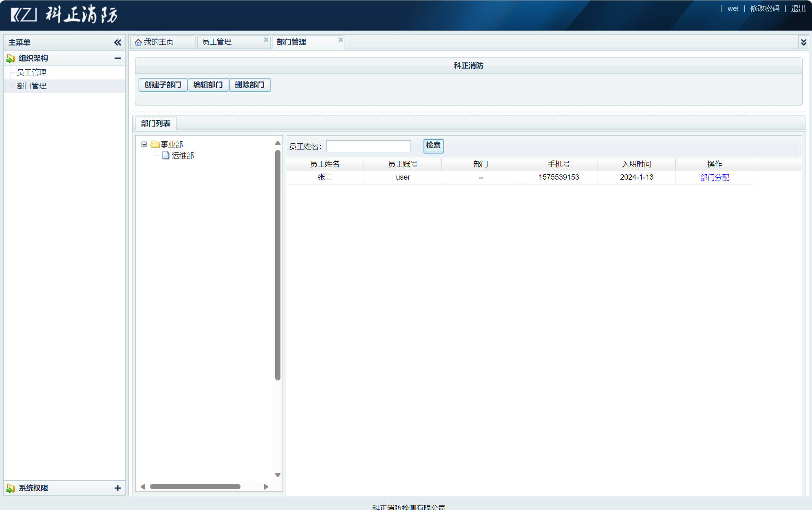Collapse the 组织架构 menu section

[x=117, y=58]
